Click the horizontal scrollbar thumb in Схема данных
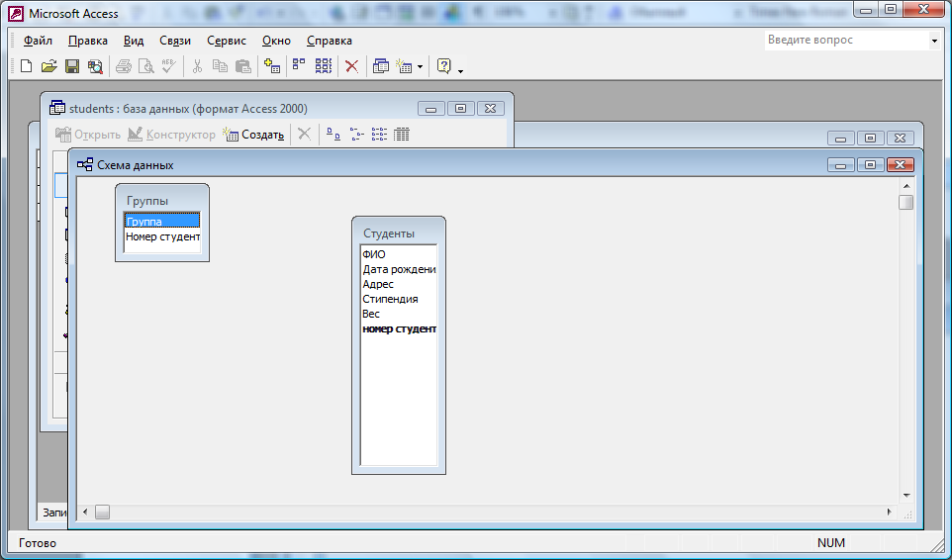 (103, 513)
